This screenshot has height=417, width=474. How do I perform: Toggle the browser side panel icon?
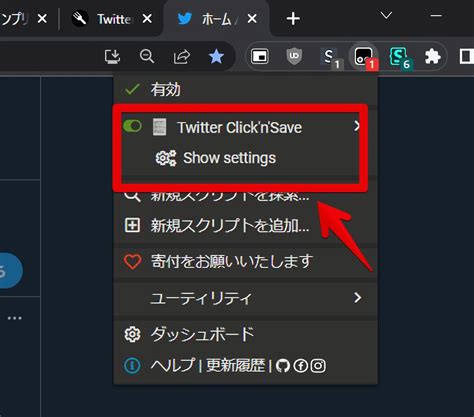467,56
